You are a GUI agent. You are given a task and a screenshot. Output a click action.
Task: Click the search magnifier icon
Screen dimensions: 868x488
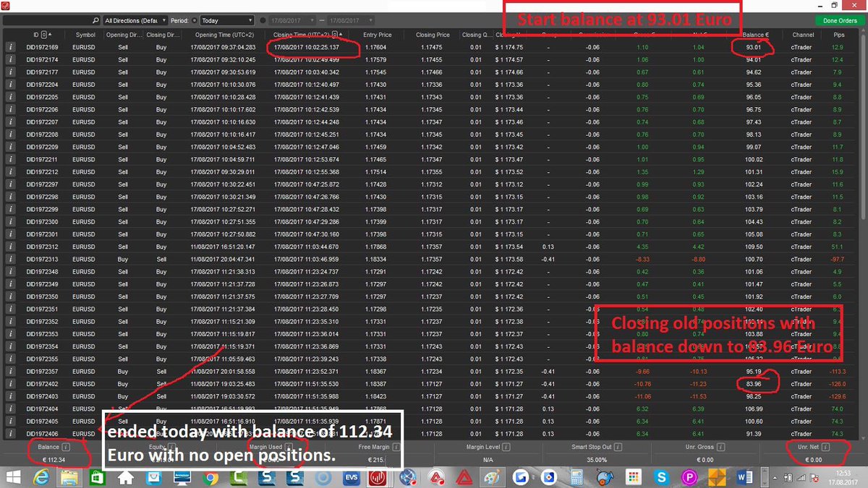(95, 20)
